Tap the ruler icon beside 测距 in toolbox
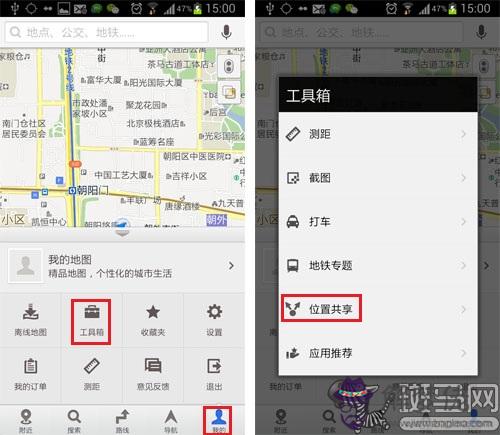500x435 pixels. (293, 134)
